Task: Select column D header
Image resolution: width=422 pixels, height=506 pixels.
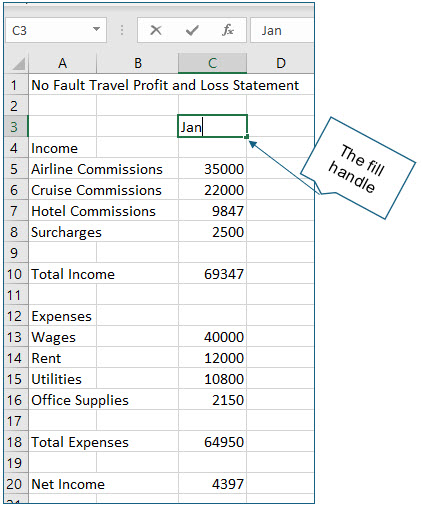Action: tap(281, 63)
